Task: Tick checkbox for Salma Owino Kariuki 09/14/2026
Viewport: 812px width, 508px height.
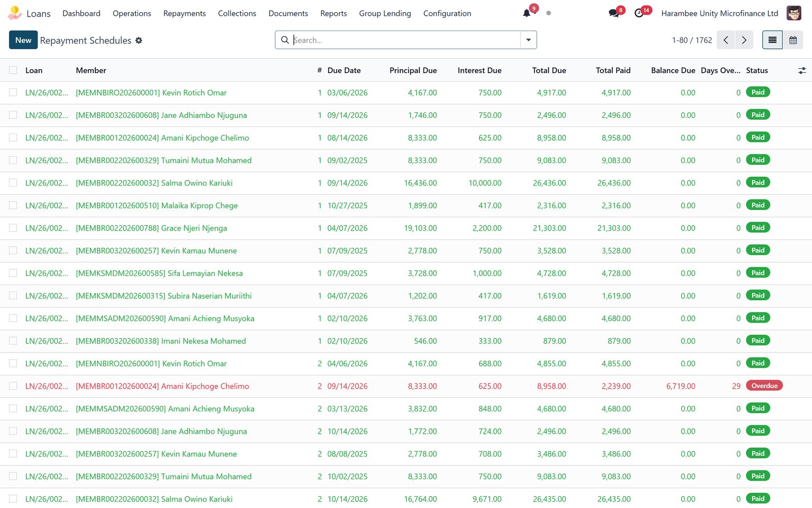Action: click(x=13, y=183)
